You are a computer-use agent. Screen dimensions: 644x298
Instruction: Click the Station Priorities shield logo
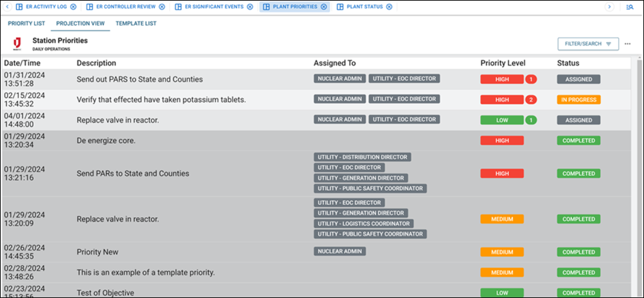[17, 44]
